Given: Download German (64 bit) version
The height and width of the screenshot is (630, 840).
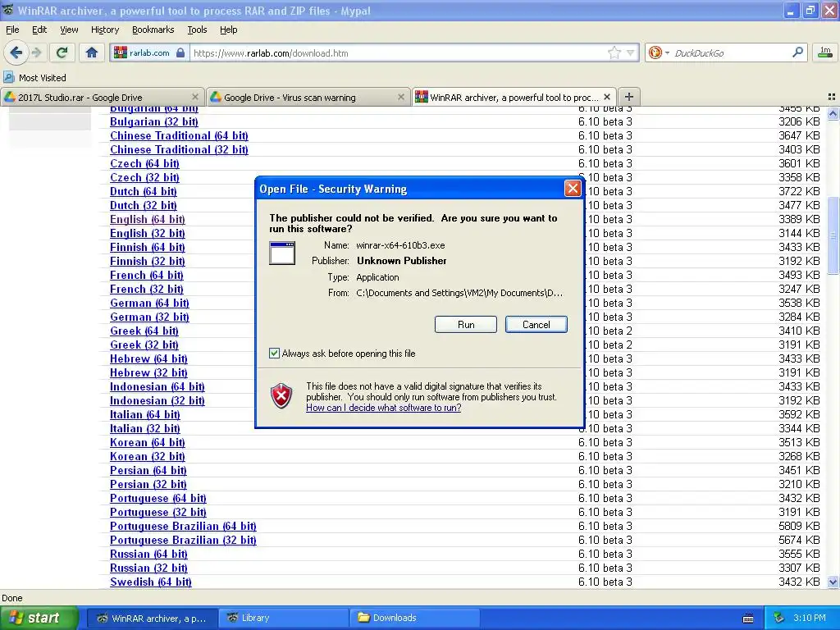Looking at the screenshot, I should (x=149, y=303).
